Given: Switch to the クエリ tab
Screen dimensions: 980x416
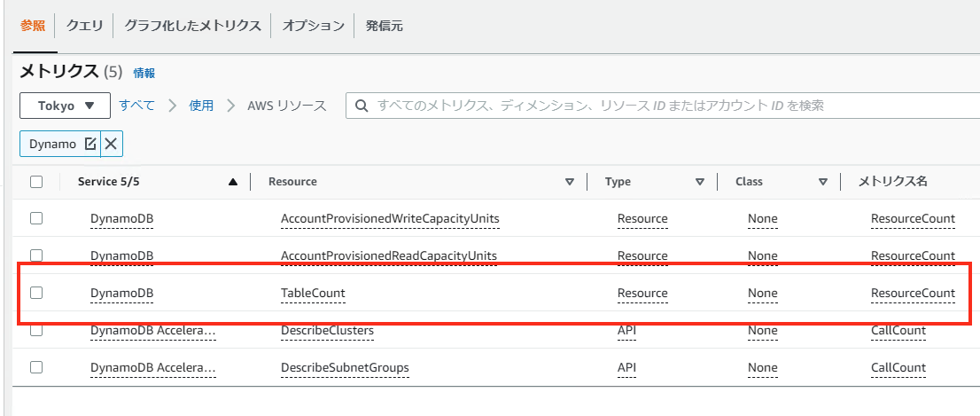Looking at the screenshot, I should (x=84, y=26).
